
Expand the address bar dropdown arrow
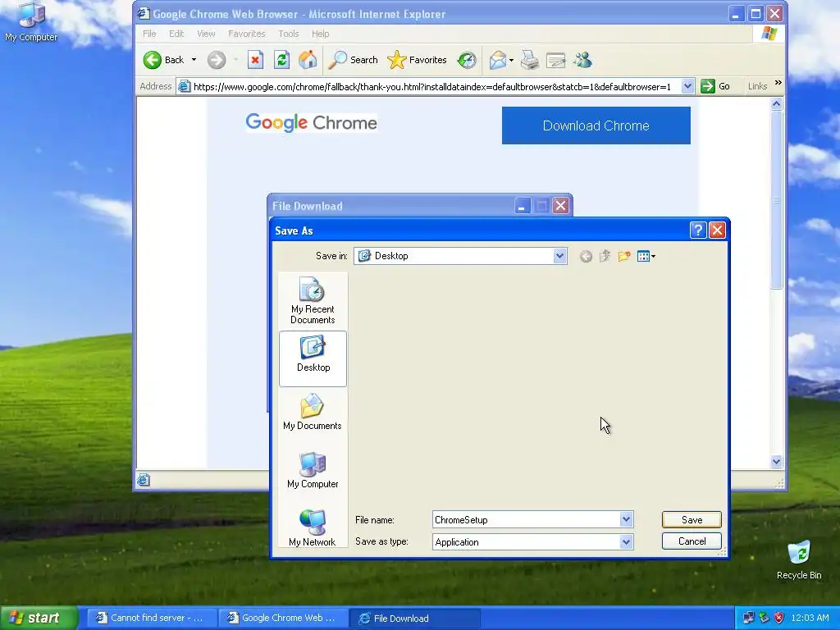687,86
